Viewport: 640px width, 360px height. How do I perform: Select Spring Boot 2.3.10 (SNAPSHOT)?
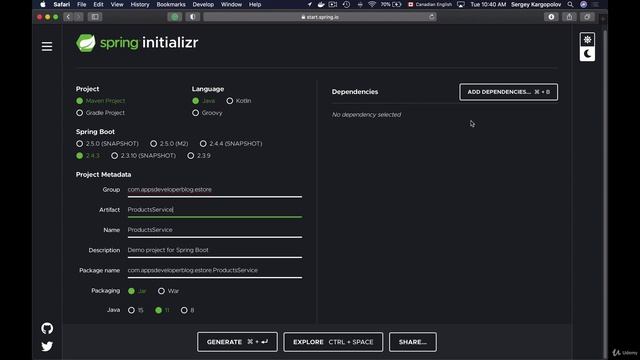[x=143, y=156]
